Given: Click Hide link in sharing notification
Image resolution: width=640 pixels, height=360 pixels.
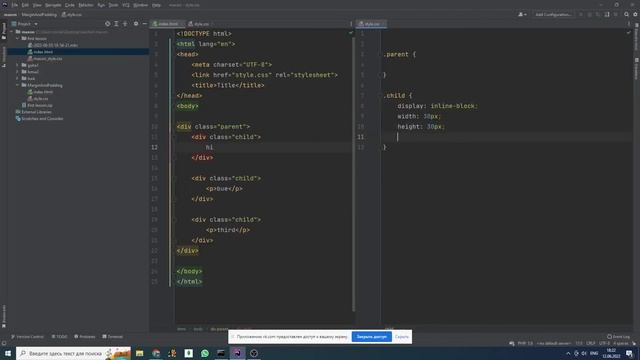Looking at the screenshot, I should 402,337.
